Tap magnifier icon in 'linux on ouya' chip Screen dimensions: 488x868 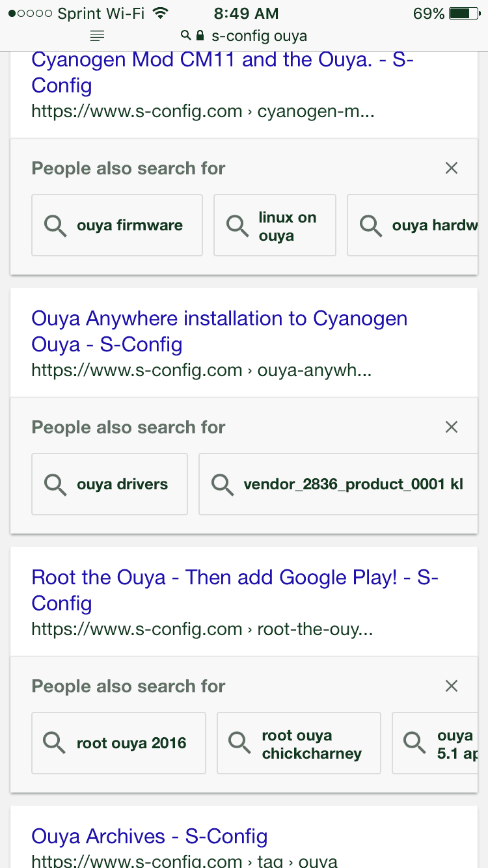pos(237,226)
